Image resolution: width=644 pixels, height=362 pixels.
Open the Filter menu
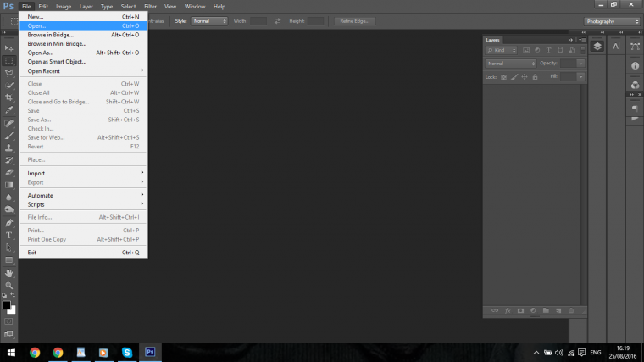[x=150, y=7]
